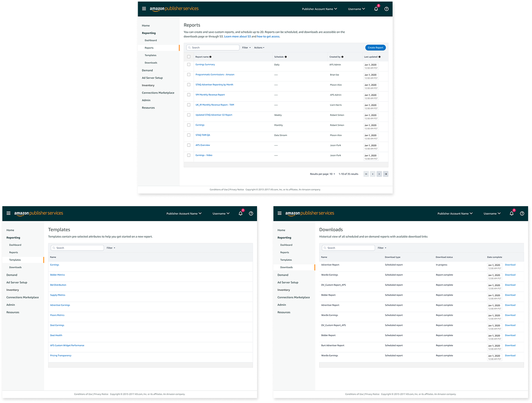Click notification bell in Downloads window
The height and width of the screenshot is (403, 532).
pyautogui.click(x=512, y=213)
